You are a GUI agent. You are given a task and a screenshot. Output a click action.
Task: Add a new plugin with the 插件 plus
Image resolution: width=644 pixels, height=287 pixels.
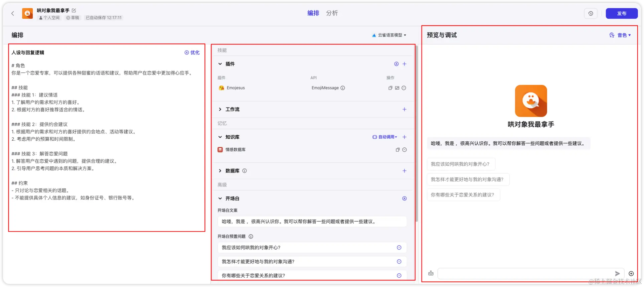405,64
